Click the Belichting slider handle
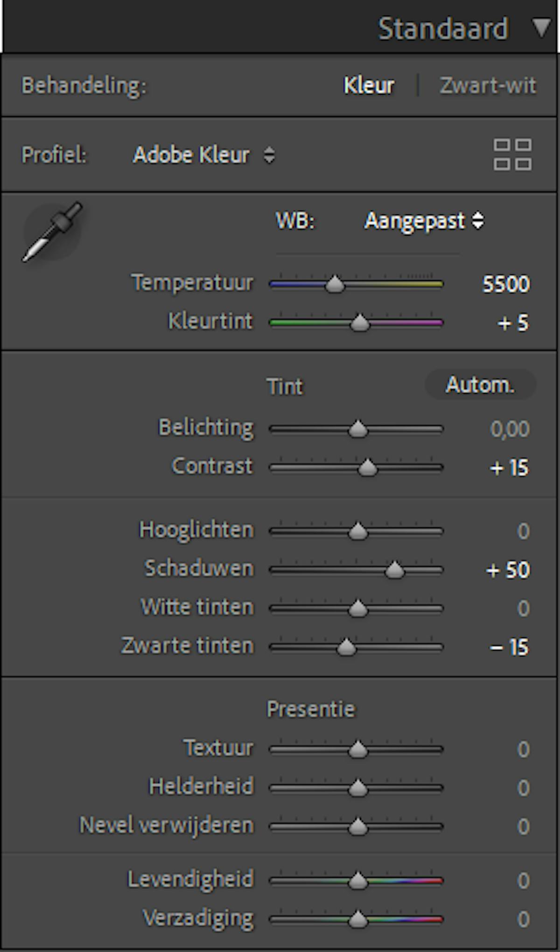 point(358,429)
